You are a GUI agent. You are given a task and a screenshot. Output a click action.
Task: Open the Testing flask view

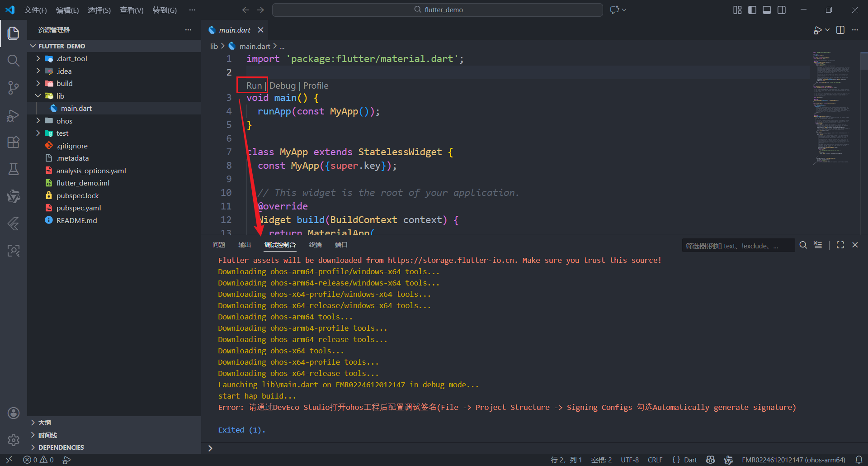pyautogui.click(x=14, y=169)
